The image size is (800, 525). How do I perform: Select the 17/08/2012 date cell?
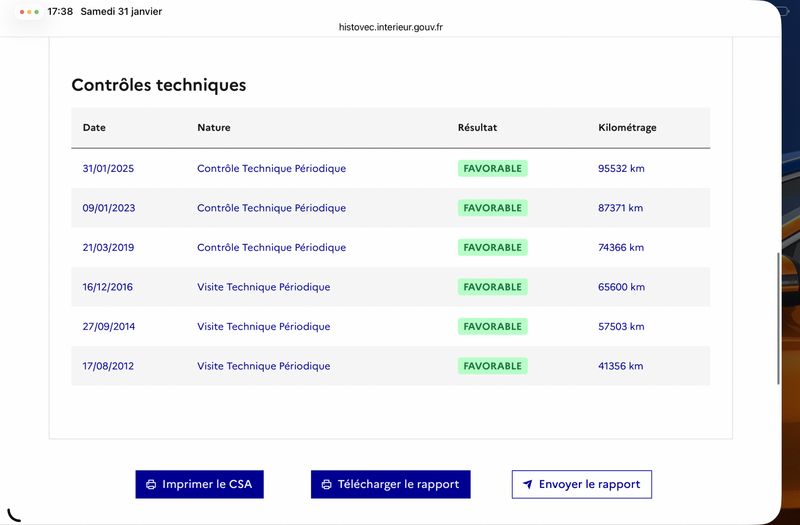(108, 366)
